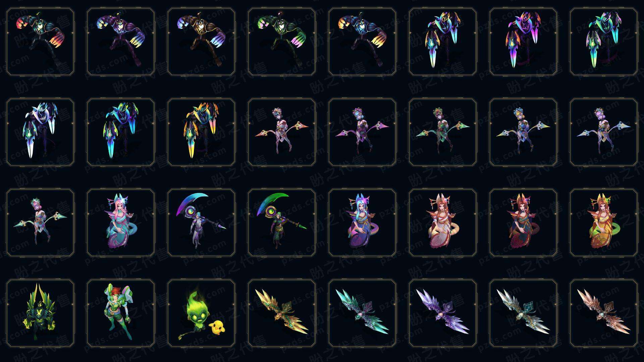The image size is (644, 362).
Task: Select the orange-gold bladed armored figure tile
Action: point(201,132)
